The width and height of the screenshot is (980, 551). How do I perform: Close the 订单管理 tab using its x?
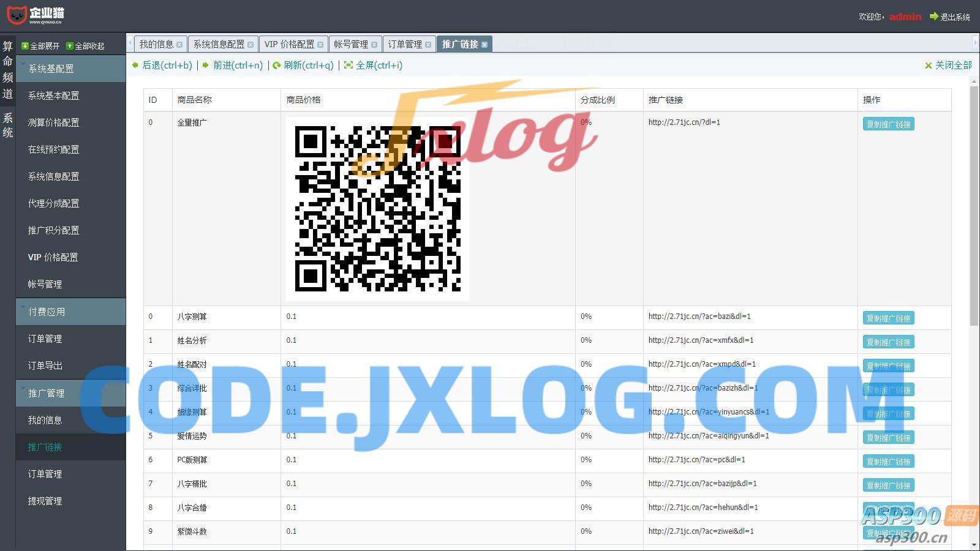pos(428,45)
